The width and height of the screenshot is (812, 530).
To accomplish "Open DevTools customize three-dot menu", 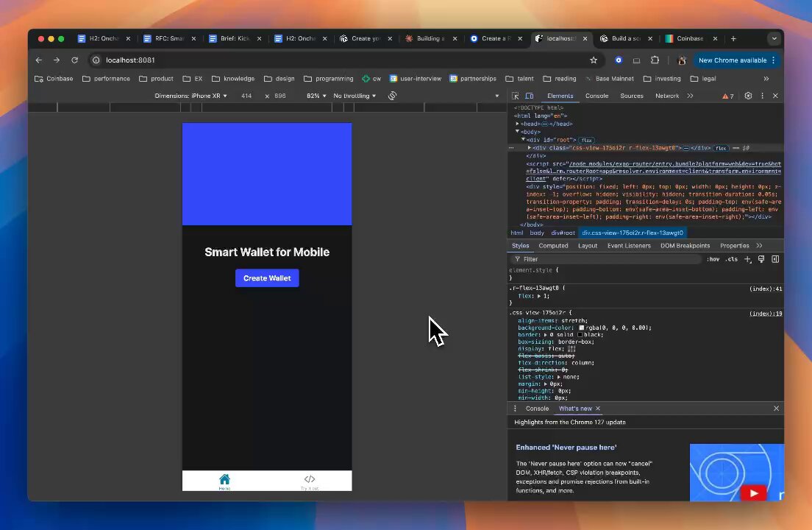I will [762, 96].
